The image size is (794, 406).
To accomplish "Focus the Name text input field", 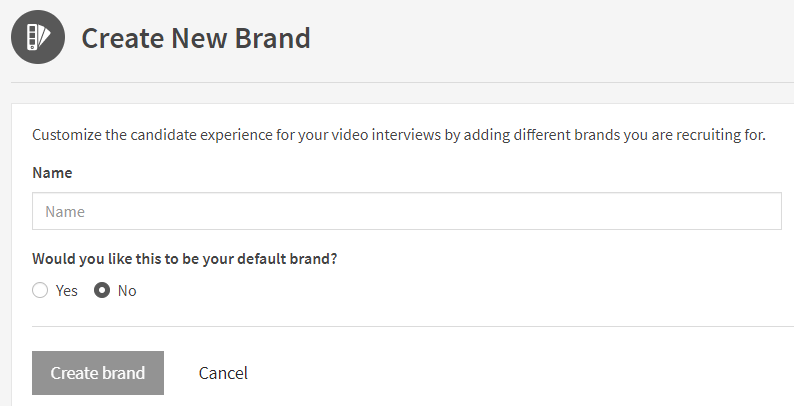I will [x=407, y=211].
